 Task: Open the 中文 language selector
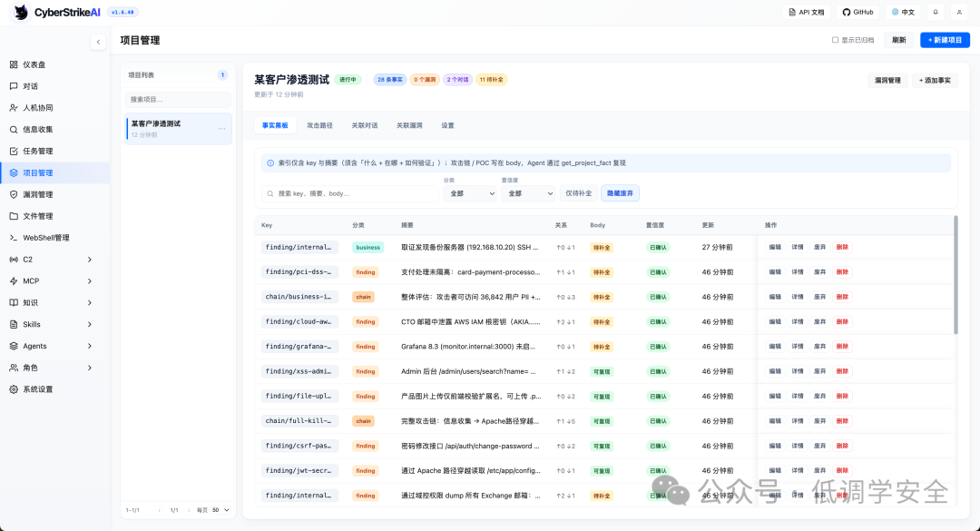point(903,12)
